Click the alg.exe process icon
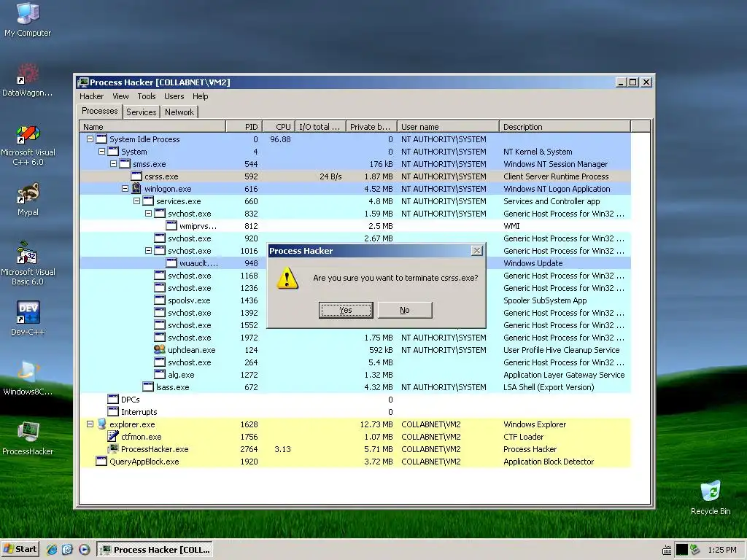 pyautogui.click(x=160, y=374)
